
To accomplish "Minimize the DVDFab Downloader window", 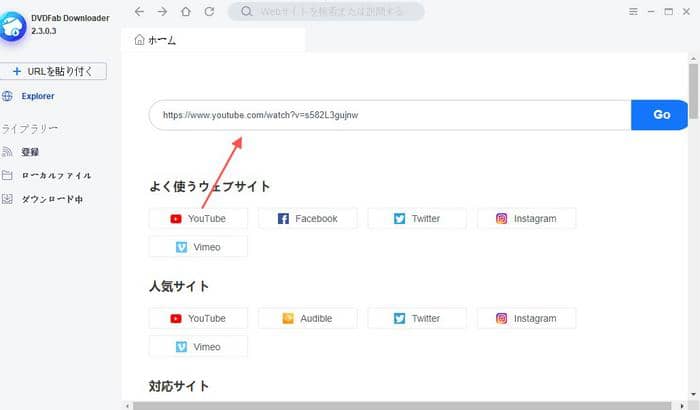I will (651, 12).
